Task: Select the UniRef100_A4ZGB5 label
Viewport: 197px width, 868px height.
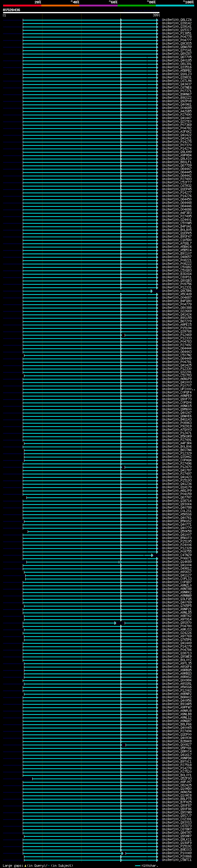Action: [x=176, y=111]
